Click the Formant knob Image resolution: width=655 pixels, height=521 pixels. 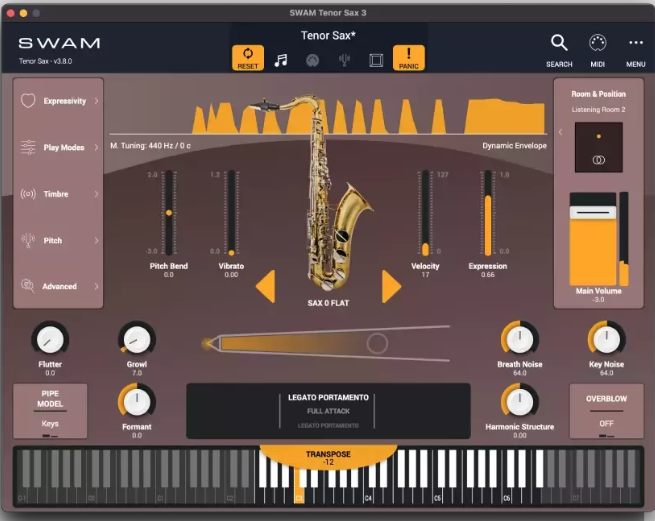pos(137,402)
